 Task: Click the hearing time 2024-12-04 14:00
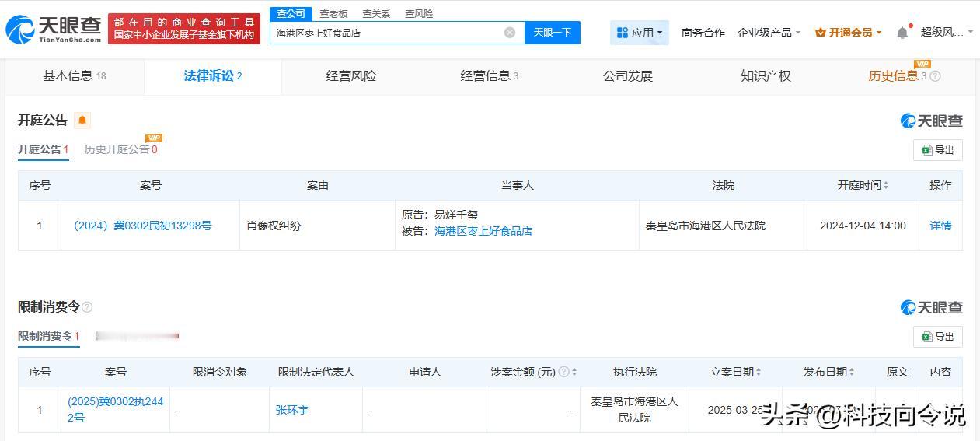pyautogui.click(x=863, y=226)
